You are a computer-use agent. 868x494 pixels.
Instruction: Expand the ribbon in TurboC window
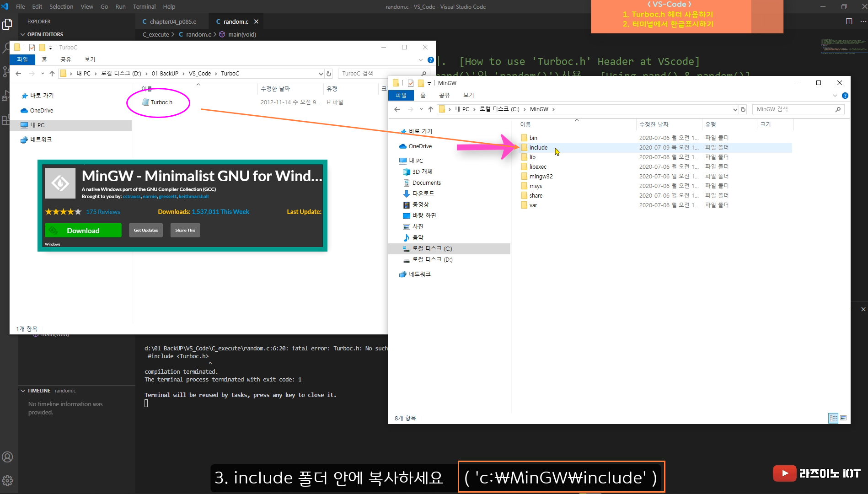[420, 60]
